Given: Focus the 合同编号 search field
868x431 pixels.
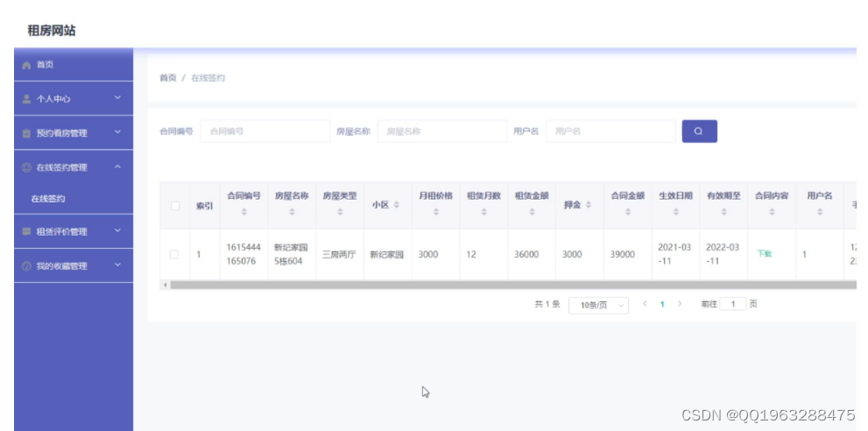Looking at the screenshot, I should [x=265, y=131].
